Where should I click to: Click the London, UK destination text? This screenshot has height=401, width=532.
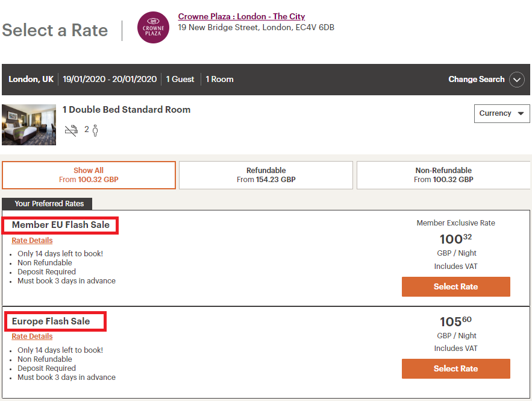[31, 80]
